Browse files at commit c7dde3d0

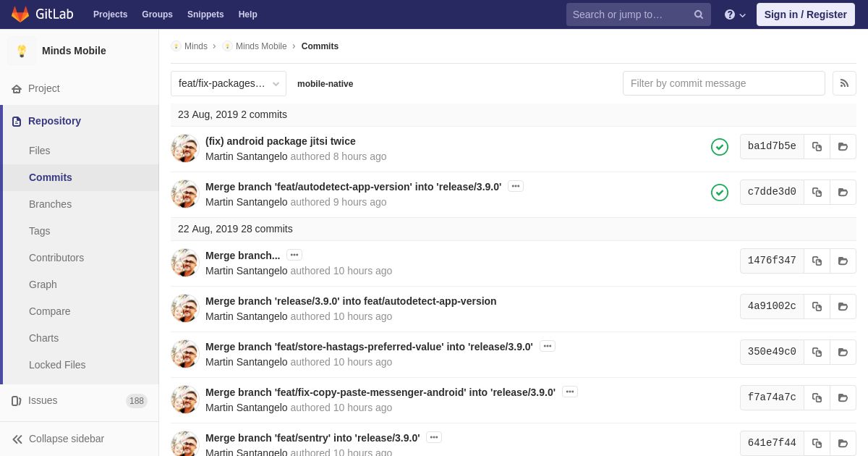point(843,192)
